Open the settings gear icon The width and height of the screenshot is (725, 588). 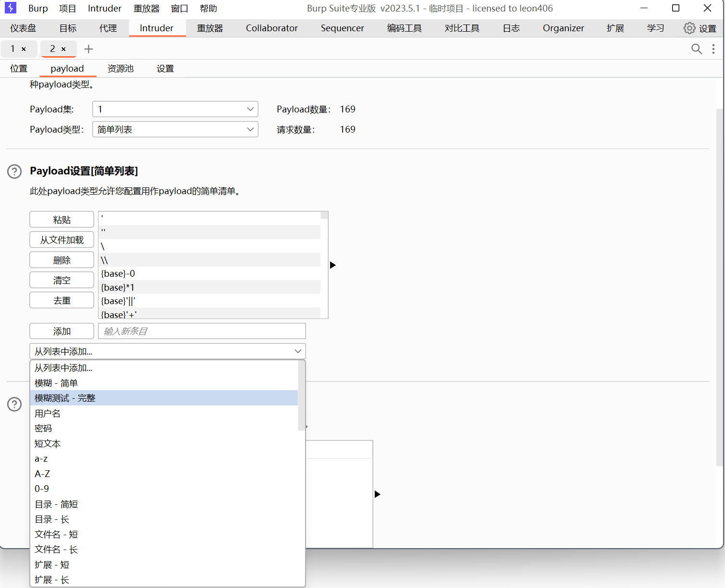tap(689, 28)
